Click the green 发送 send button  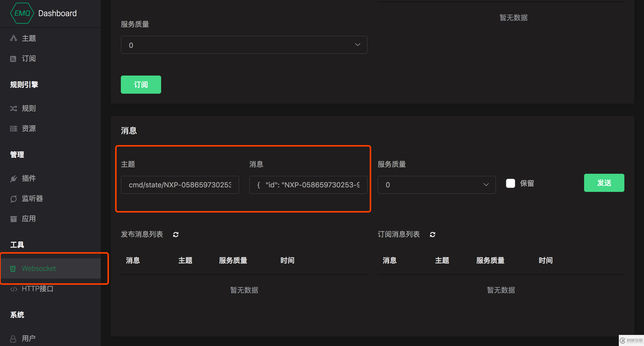604,183
